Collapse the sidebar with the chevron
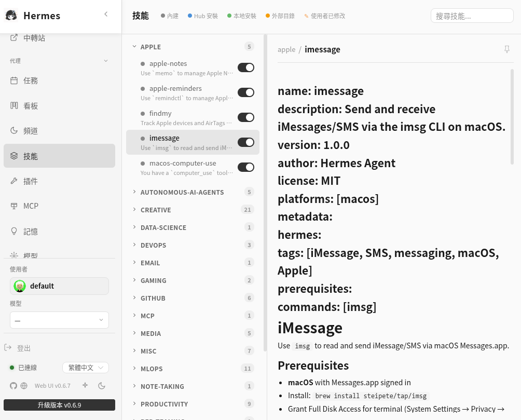The width and height of the screenshot is (521, 420). (106, 14)
